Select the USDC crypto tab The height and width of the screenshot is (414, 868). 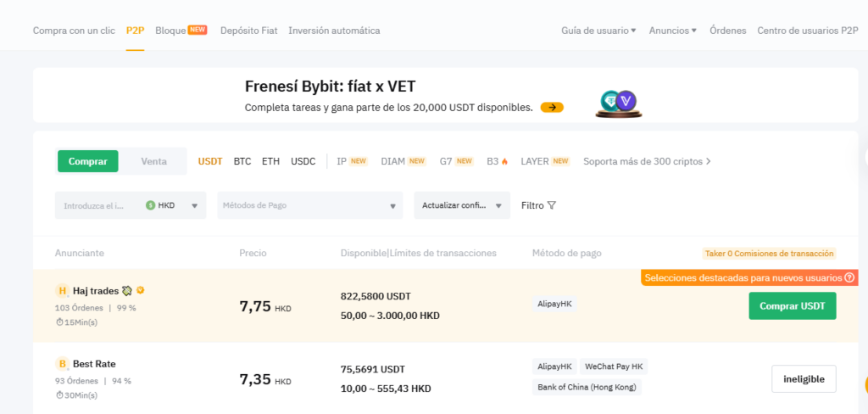coord(303,161)
